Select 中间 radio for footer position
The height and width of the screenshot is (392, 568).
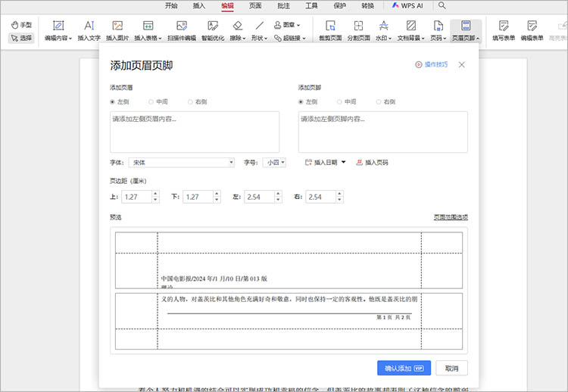click(x=340, y=101)
